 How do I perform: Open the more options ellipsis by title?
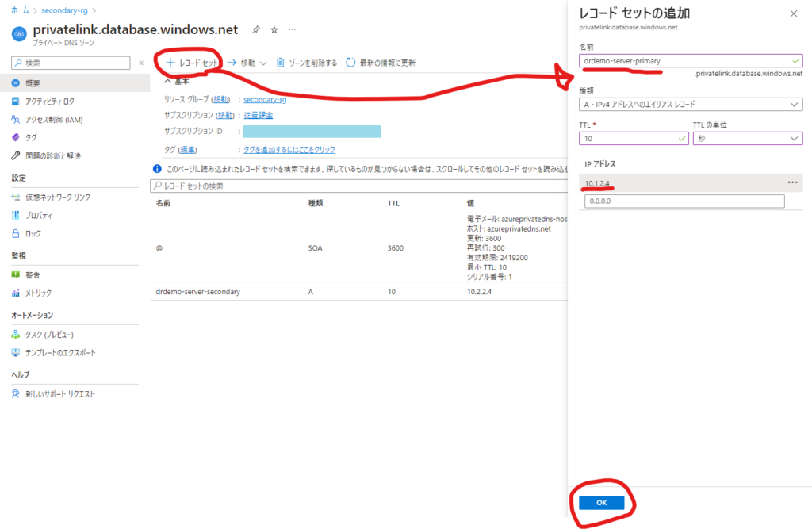tap(293, 29)
